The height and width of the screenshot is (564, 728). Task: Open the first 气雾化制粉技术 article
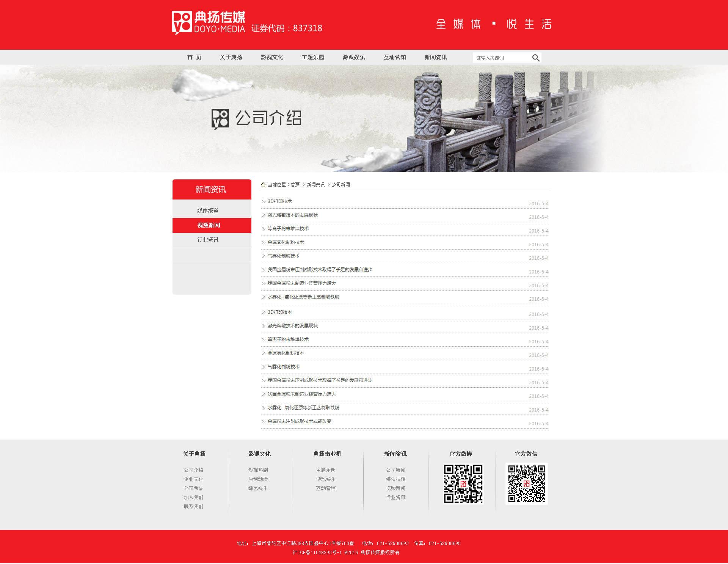click(283, 256)
